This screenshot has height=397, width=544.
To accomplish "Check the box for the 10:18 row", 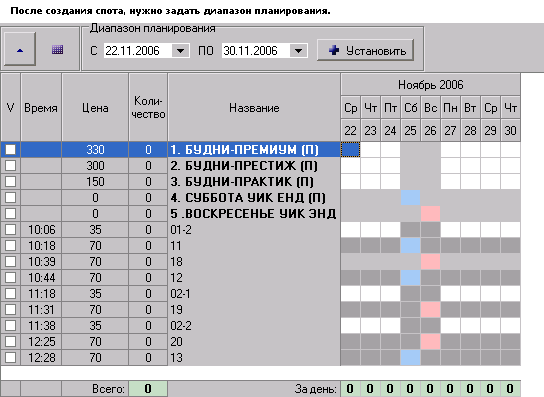I will click(10, 245).
